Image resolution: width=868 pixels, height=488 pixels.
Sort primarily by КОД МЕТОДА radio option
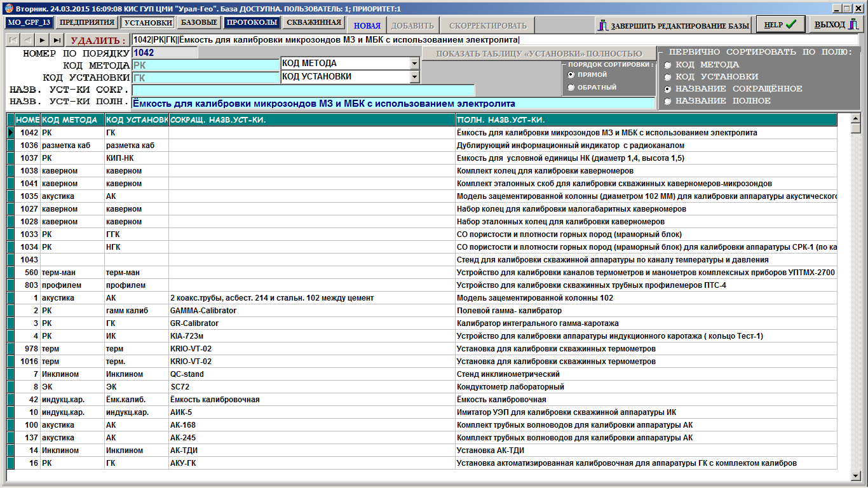coord(667,65)
